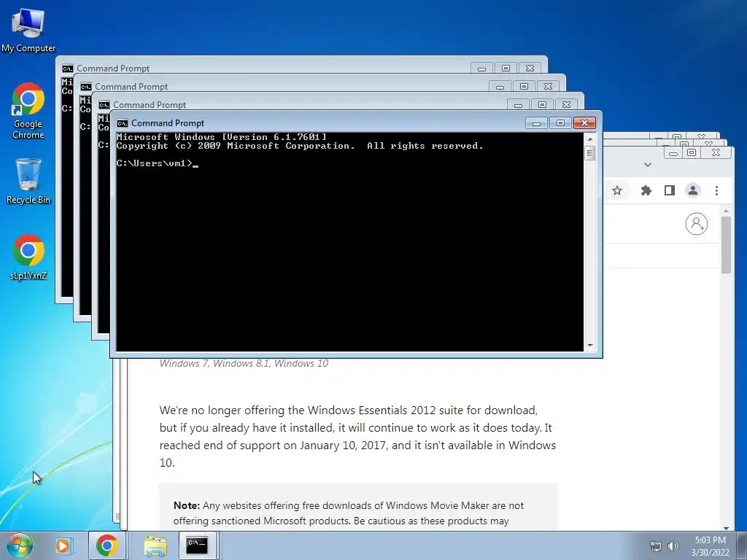Open Windows Explorer from the taskbar
Image resolution: width=747 pixels, height=560 pixels.
(155, 545)
